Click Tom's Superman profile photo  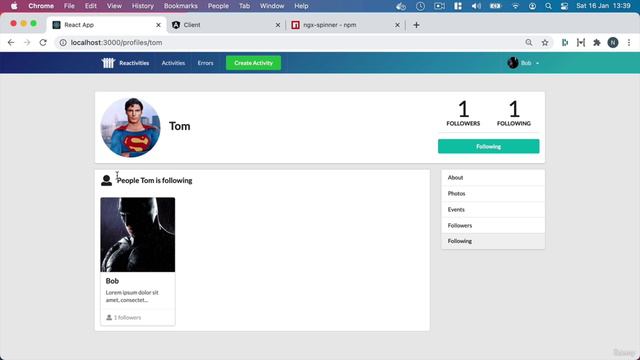click(131, 127)
